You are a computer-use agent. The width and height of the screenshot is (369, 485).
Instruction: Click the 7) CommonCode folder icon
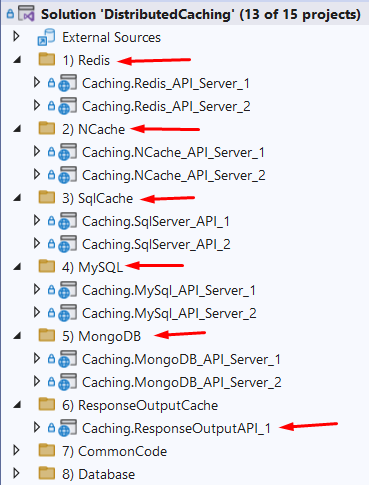(x=47, y=451)
